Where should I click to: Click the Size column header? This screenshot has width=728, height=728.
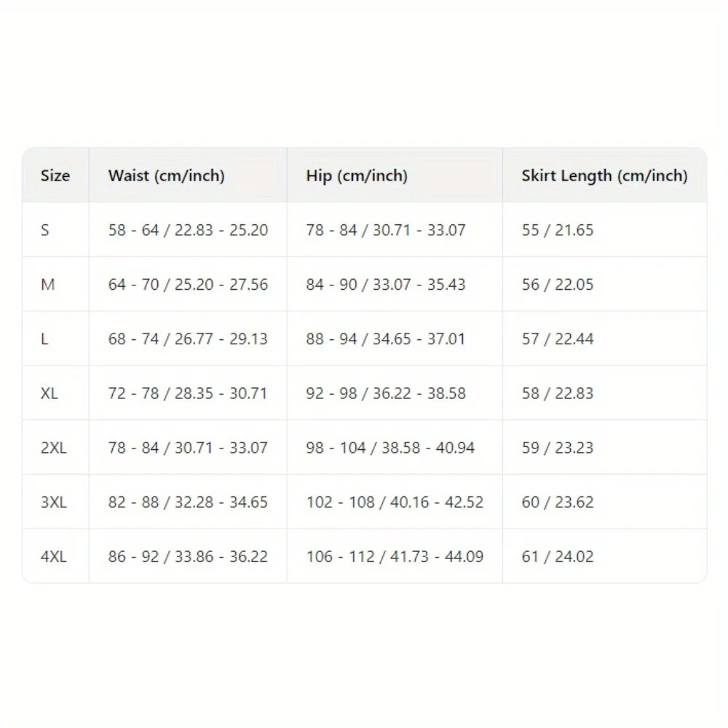pyautogui.click(x=55, y=175)
